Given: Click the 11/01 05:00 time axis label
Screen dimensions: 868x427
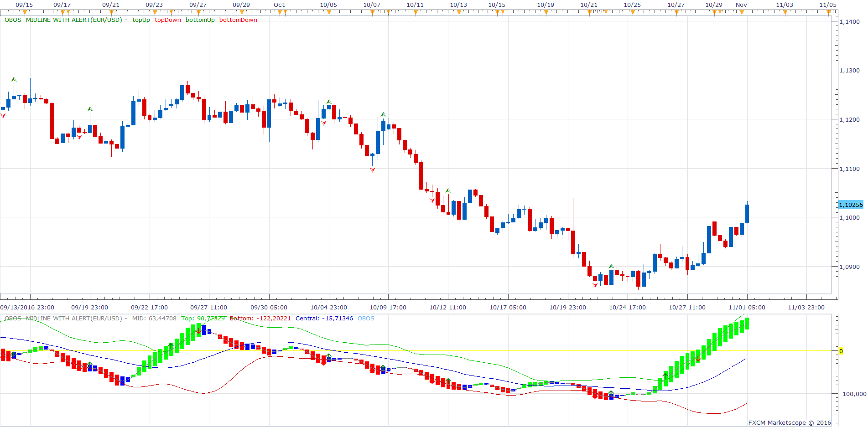Looking at the screenshot, I should [x=747, y=308].
